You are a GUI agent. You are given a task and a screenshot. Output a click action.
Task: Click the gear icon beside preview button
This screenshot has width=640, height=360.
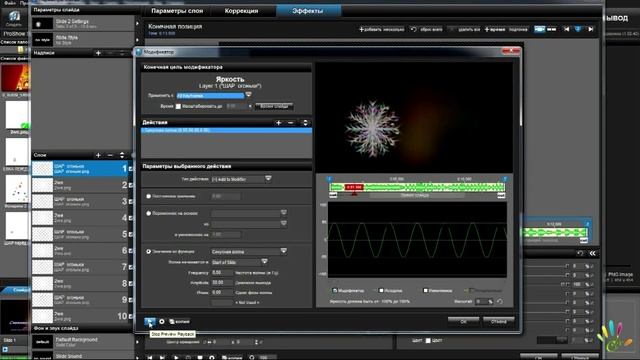(x=162, y=322)
